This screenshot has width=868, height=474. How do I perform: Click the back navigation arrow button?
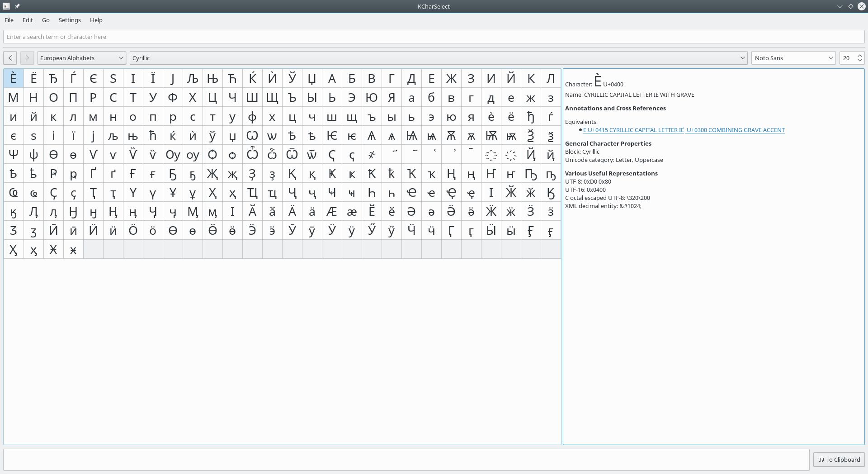(x=10, y=58)
